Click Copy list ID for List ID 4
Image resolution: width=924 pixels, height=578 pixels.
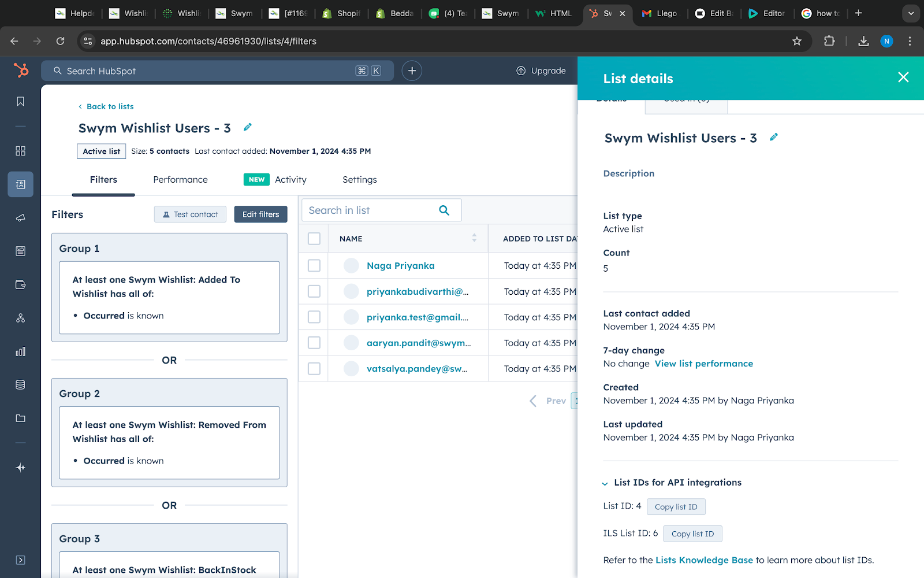click(676, 507)
